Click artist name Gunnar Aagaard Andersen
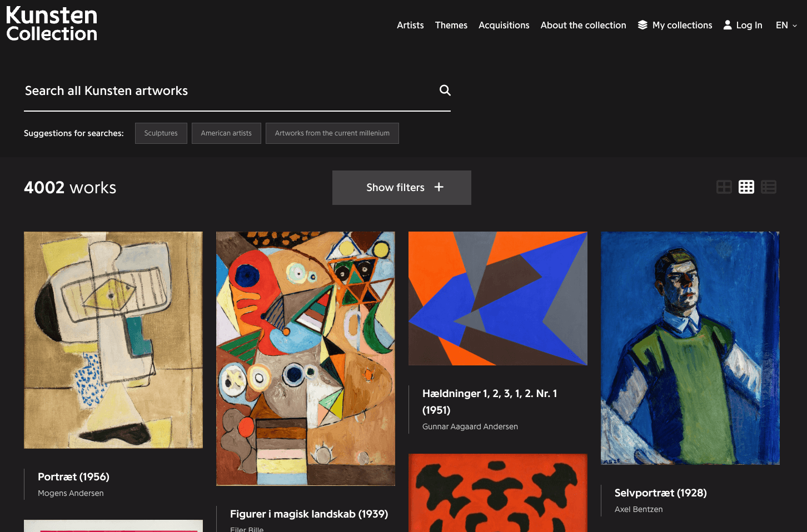The width and height of the screenshot is (807, 532). tap(470, 426)
